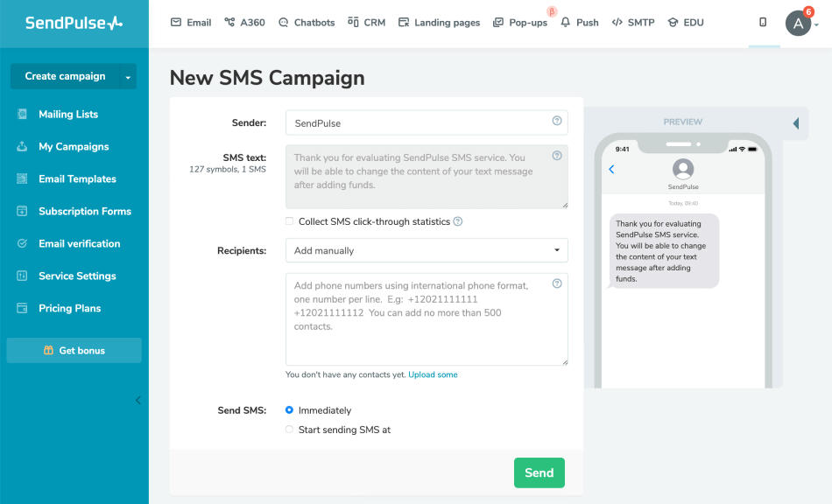Click the green Send button

(x=539, y=472)
